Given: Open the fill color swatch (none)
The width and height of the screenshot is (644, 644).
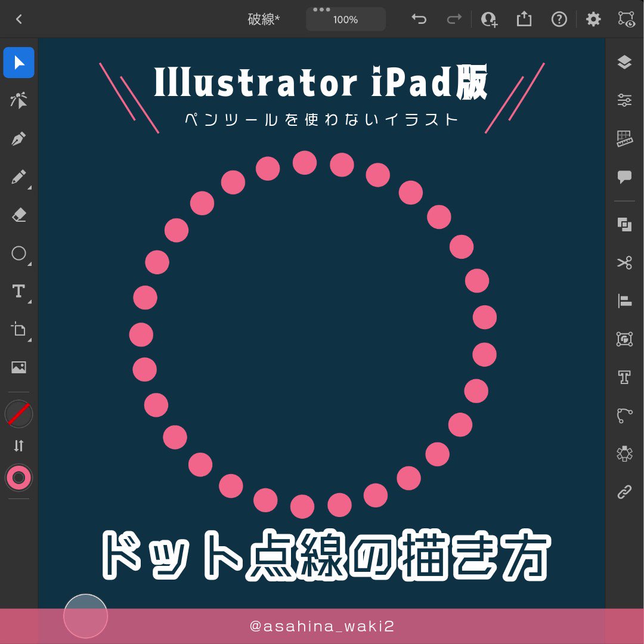Looking at the screenshot, I should click(x=19, y=414).
